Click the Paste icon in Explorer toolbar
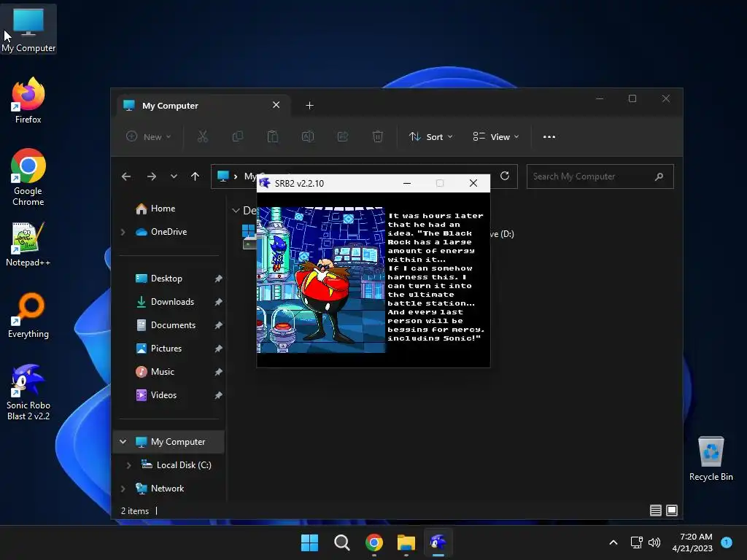747x560 pixels. tap(273, 136)
